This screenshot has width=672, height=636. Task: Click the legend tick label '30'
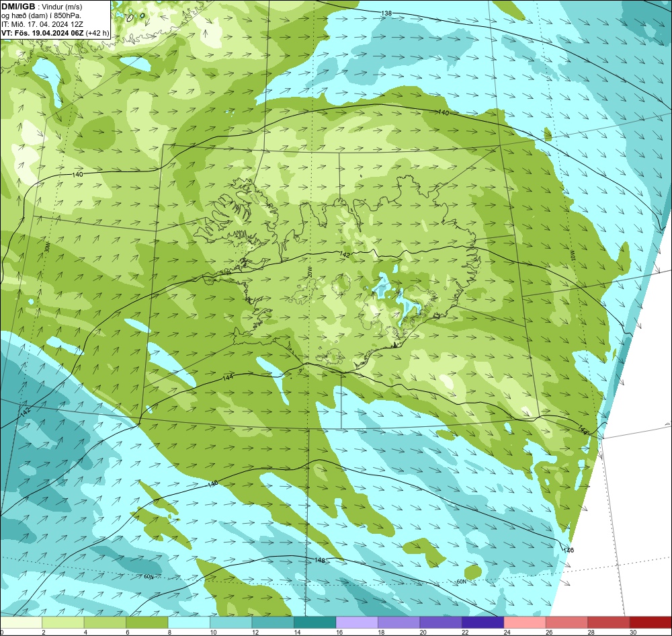tap(633, 632)
